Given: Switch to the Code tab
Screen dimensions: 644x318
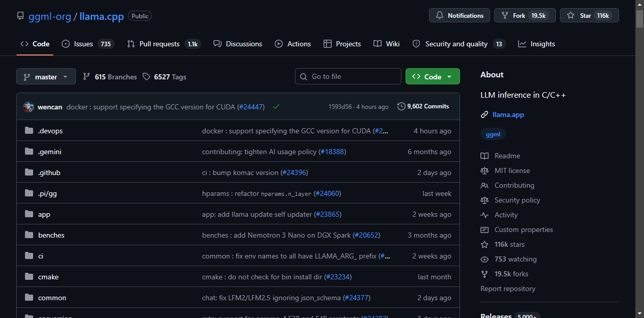Looking at the screenshot, I should tap(35, 44).
